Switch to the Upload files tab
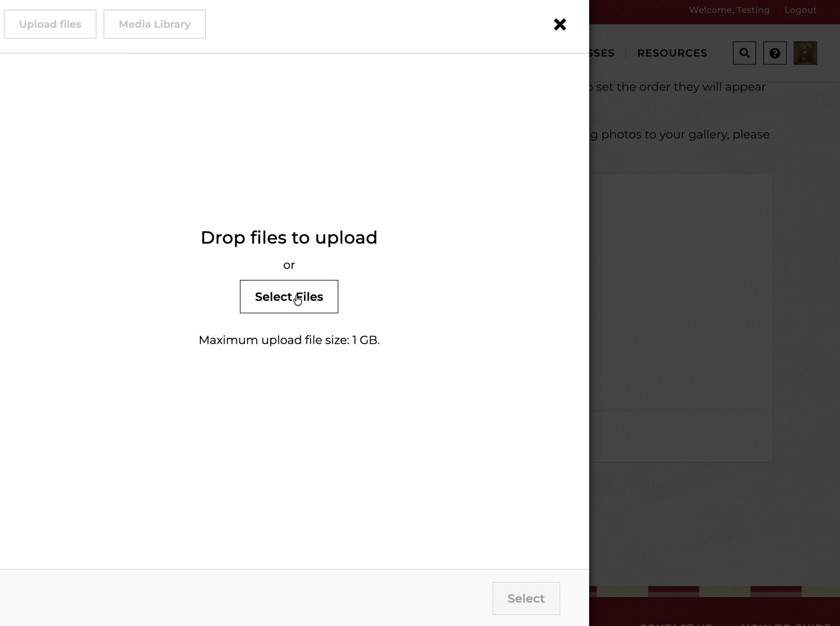This screenshot has height=626, width=840. coord(50,24)
